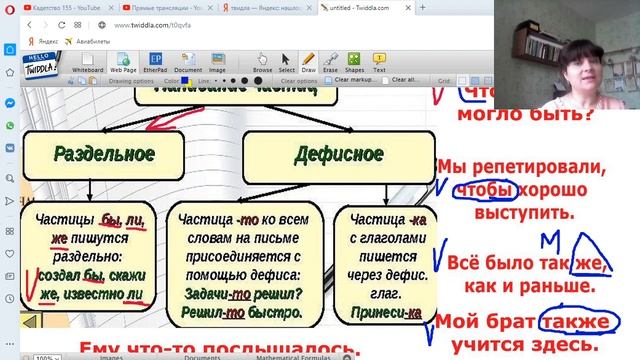Viewport: 640px width, 360px height.
Task: Open the Авиабилеты bookmark
Action: 88,41
